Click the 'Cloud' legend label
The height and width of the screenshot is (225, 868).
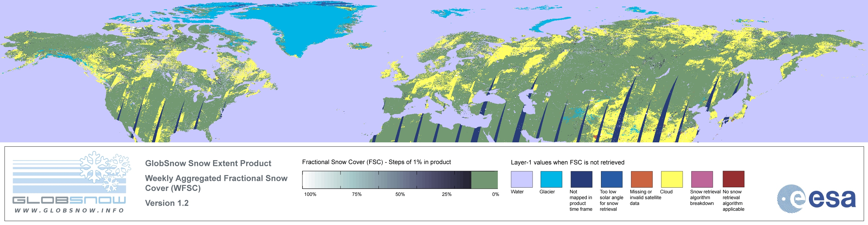(666, 192)
